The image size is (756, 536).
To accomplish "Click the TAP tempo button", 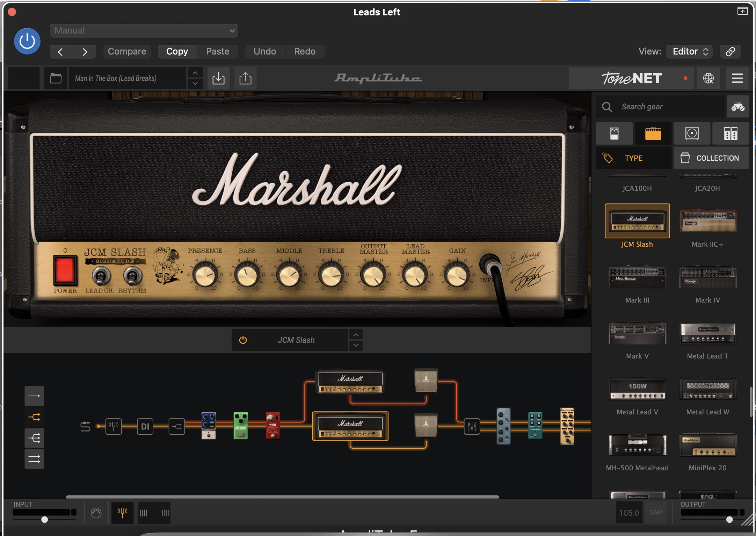I will click(655, 513).
